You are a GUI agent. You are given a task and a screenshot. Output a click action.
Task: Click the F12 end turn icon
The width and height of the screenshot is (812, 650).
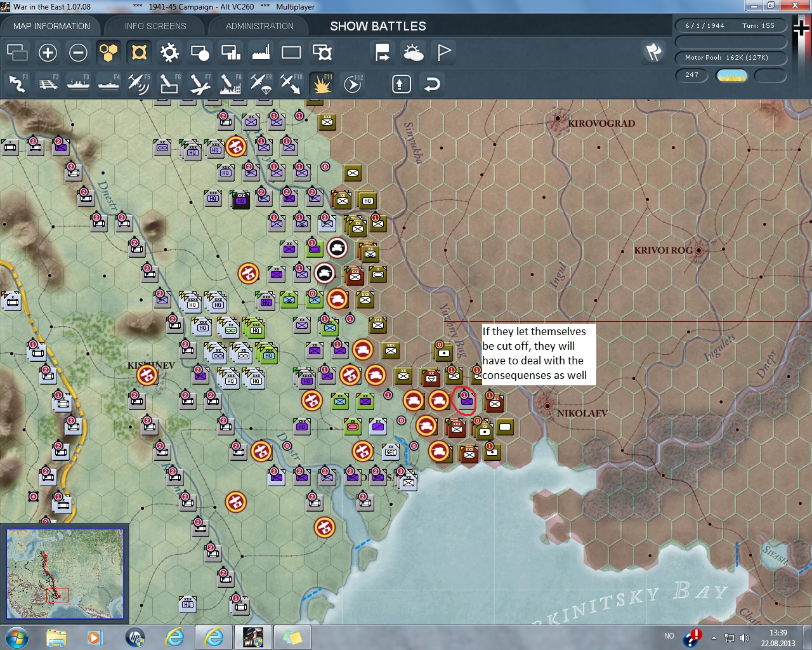pos(352,84)
